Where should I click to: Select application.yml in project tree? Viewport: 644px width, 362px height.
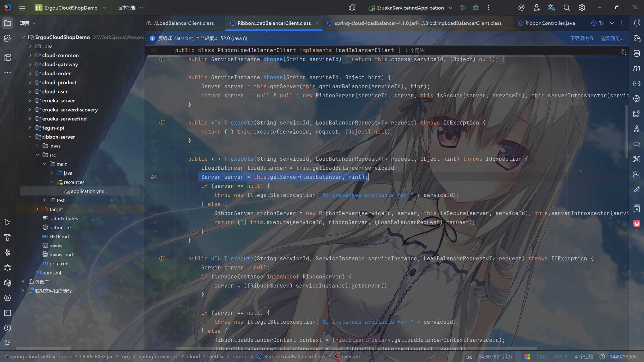click(x=80, y=191)
